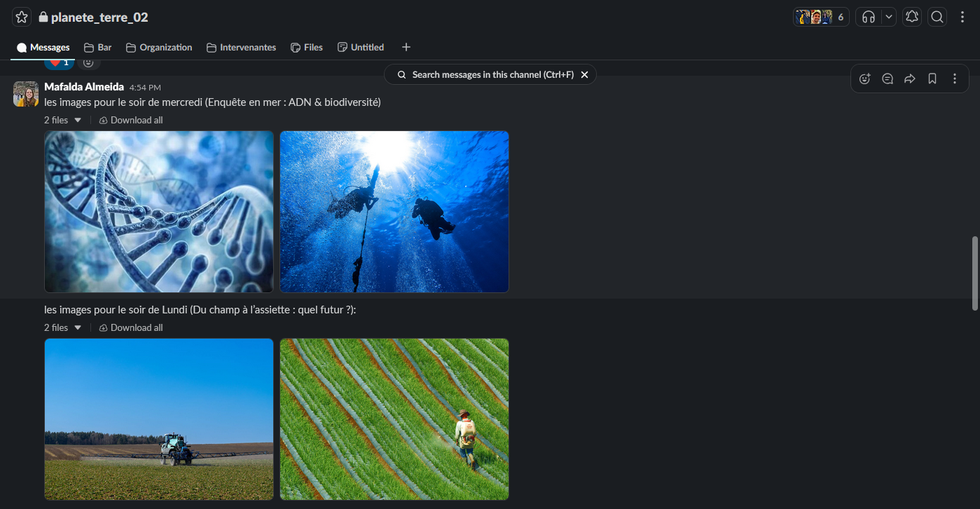Open the Bar folder tab
Image resolution: width=980 pixels, height=509 pixels.
coord(97,47)
